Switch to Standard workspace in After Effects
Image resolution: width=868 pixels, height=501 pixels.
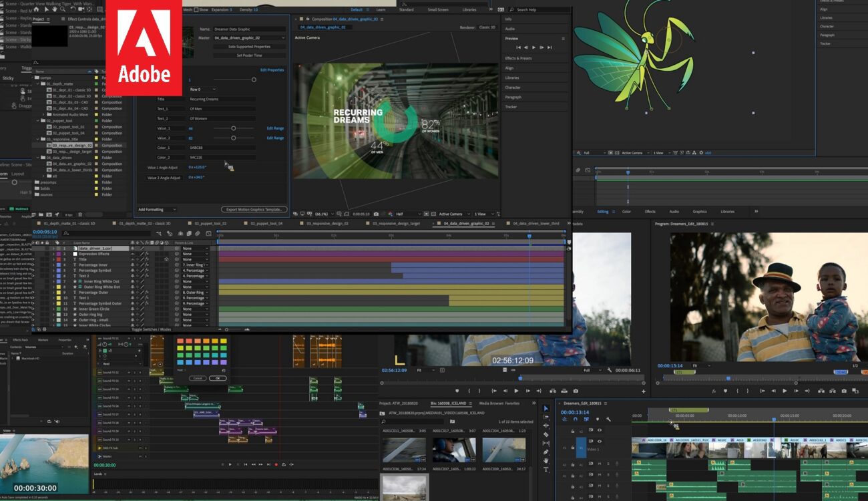406,10
